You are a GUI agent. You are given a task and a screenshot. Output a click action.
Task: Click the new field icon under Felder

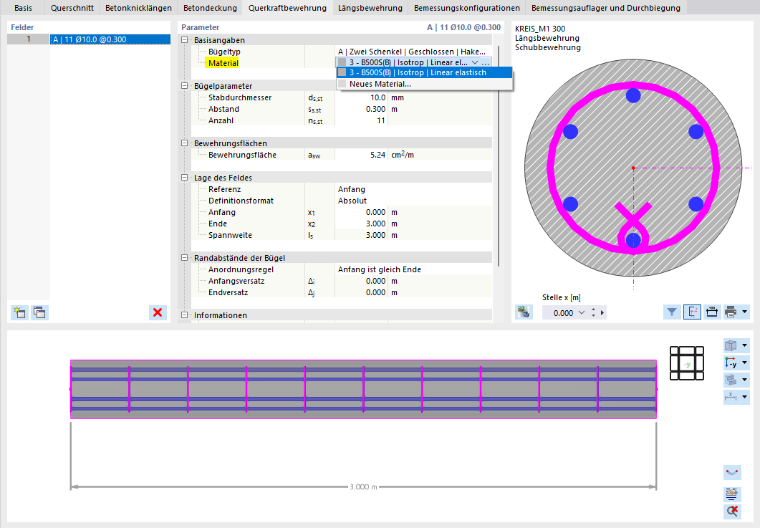20,313
